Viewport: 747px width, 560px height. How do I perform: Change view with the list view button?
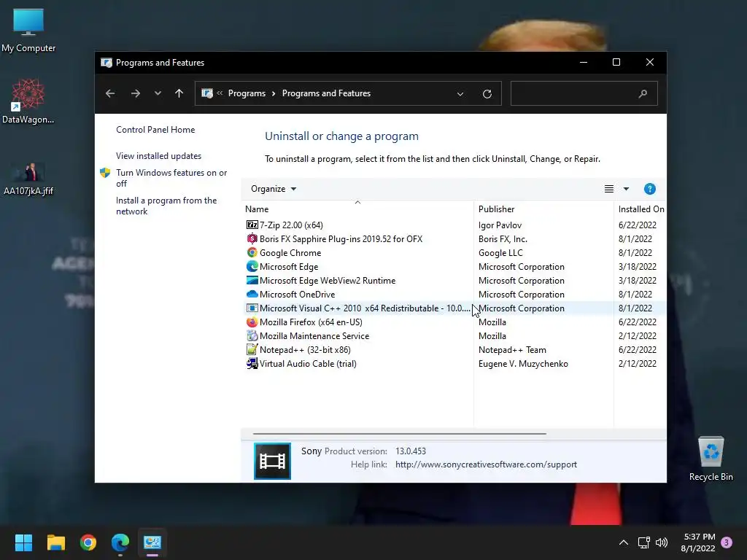pyautogui.click(x=609, y=189)
